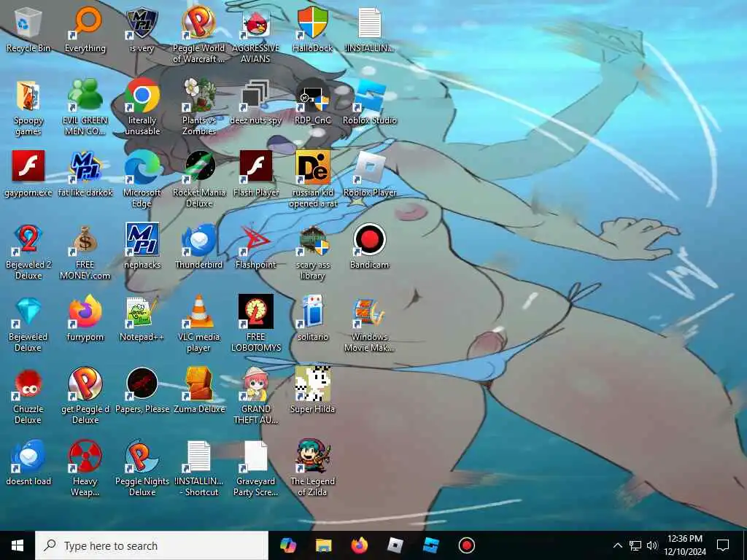This screenshot has height=560, width=747.
Task: Show calendar via the 12:36 PM clock
Action: (684, 545)
